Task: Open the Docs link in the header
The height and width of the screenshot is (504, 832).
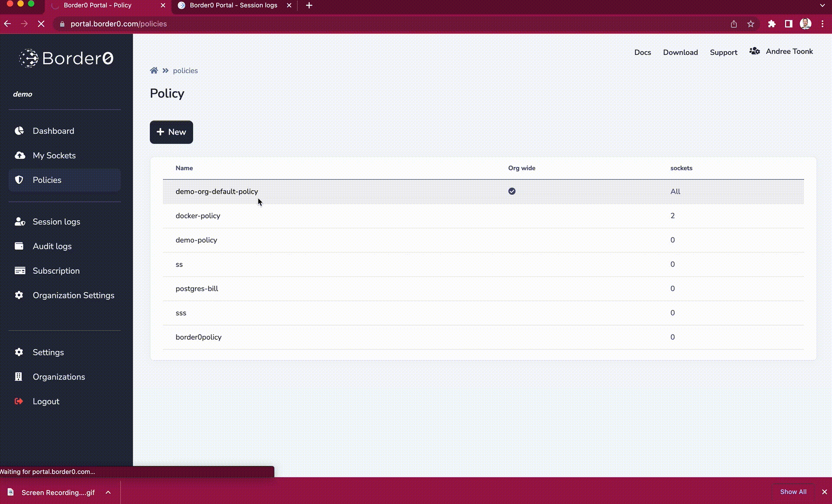Action: click(642, 52)
